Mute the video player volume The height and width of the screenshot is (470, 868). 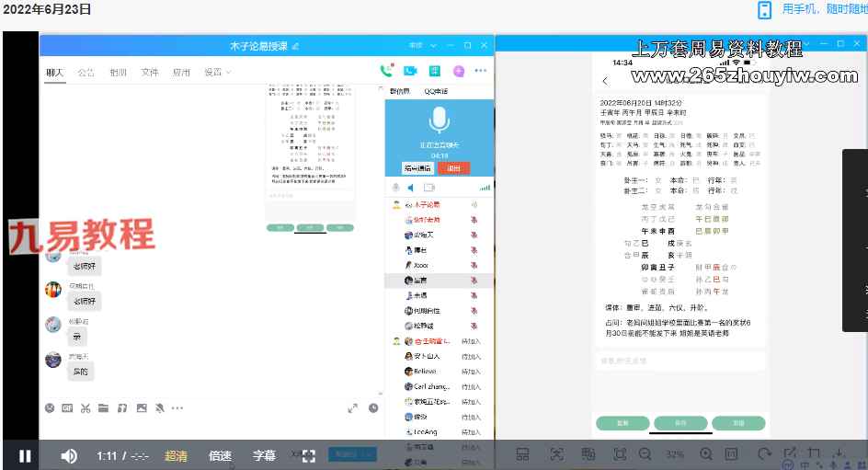69,455
